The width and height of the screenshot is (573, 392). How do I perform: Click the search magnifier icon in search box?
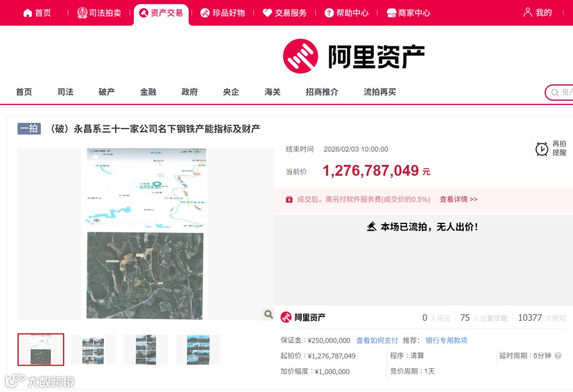click(x=555, y=93)
